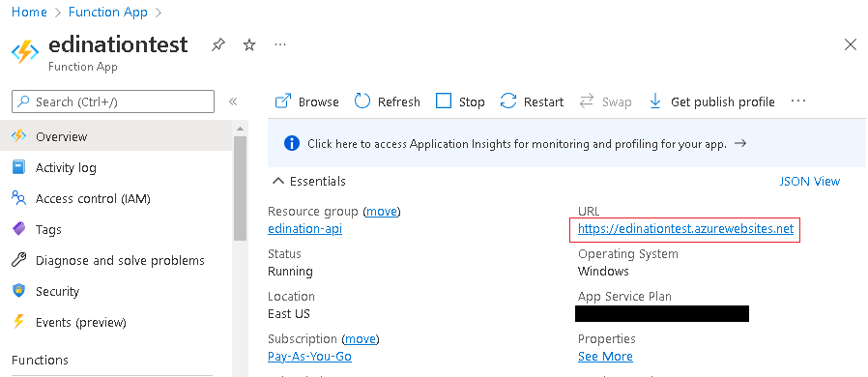868x377 pixels.
Task: Open Diagnose and solve problems
Action: pyautogui.click(x=116, y=260)
